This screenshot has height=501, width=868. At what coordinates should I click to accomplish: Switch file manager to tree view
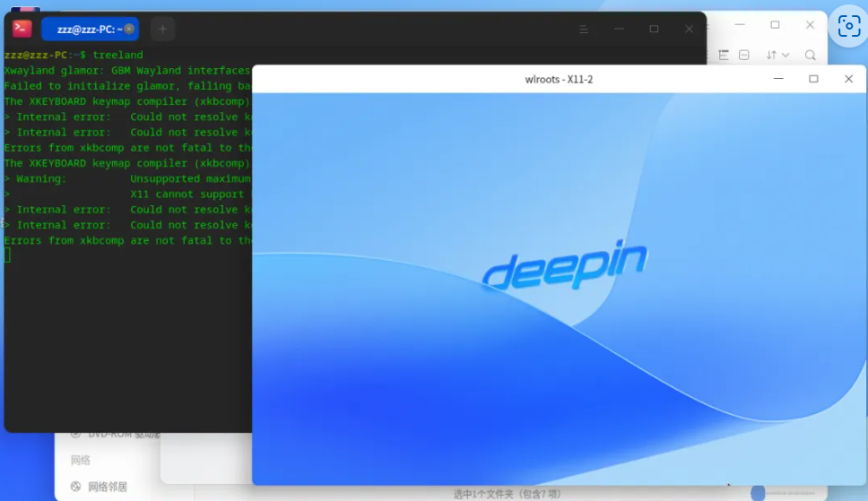(x=724, y=55)
